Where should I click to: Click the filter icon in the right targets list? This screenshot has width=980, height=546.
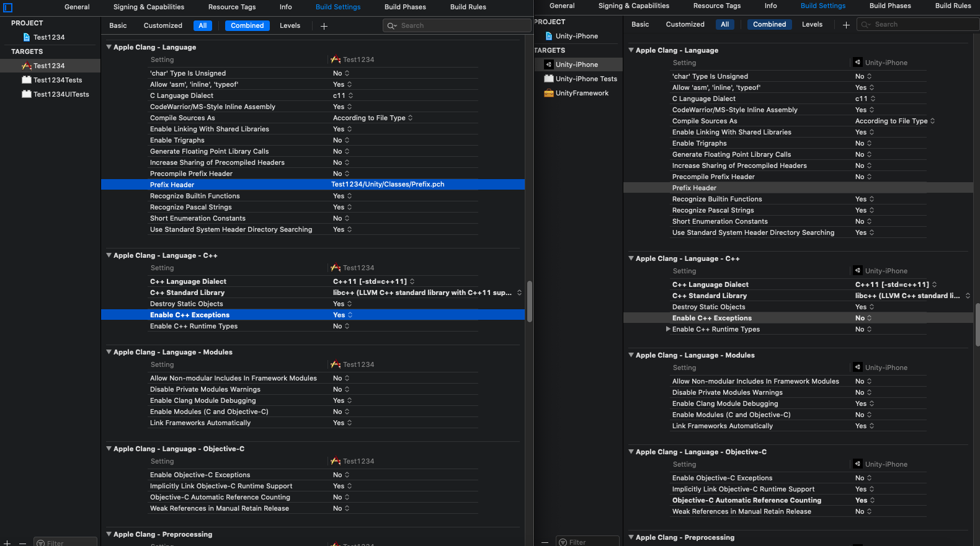[563, 542]
